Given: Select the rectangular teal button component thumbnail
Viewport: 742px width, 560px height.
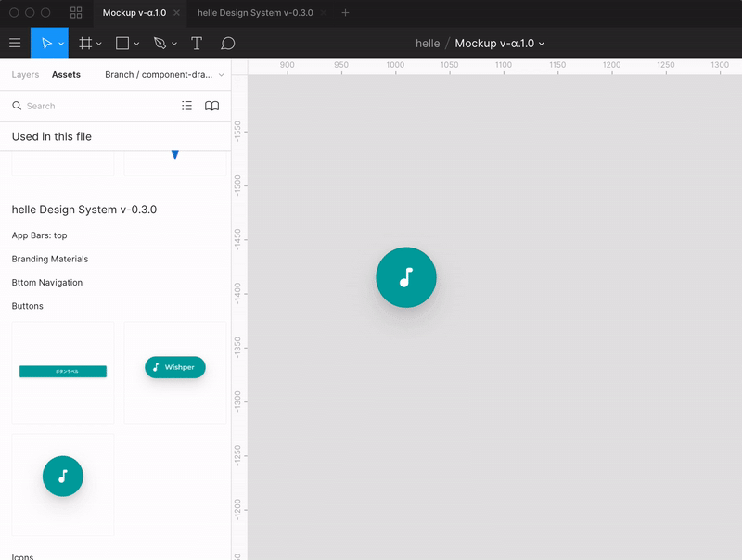Looking at the screenshot, I should [63, 372].
